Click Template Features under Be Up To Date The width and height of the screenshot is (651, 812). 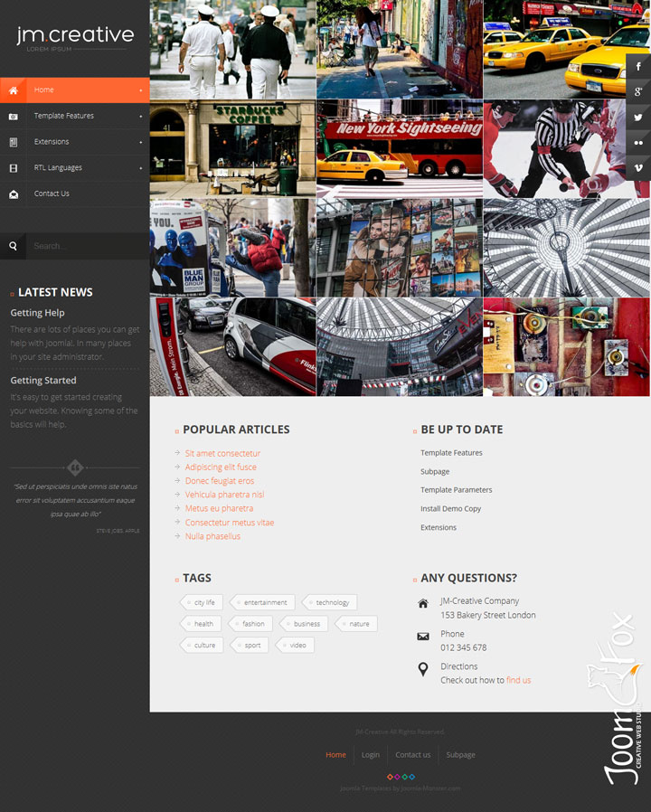pyautogui.click(x=451, y=453)
